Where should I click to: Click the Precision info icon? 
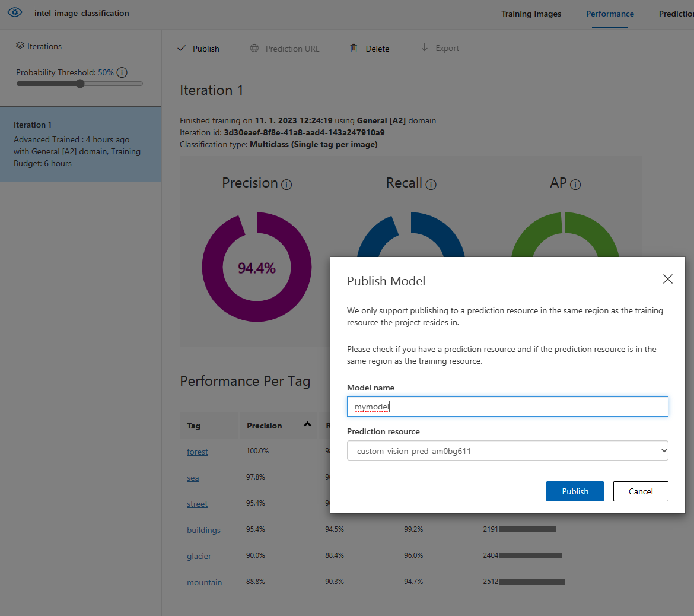tap(287, 185)
